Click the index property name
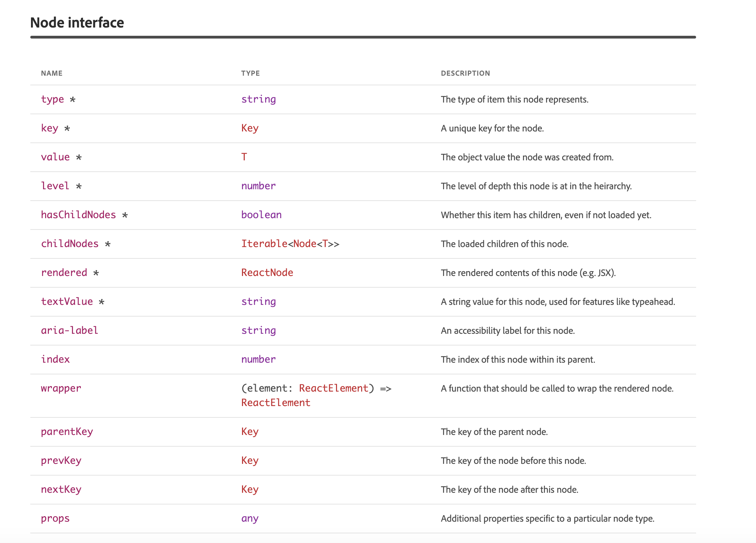756x543 pixels. [x=55, y=359]
